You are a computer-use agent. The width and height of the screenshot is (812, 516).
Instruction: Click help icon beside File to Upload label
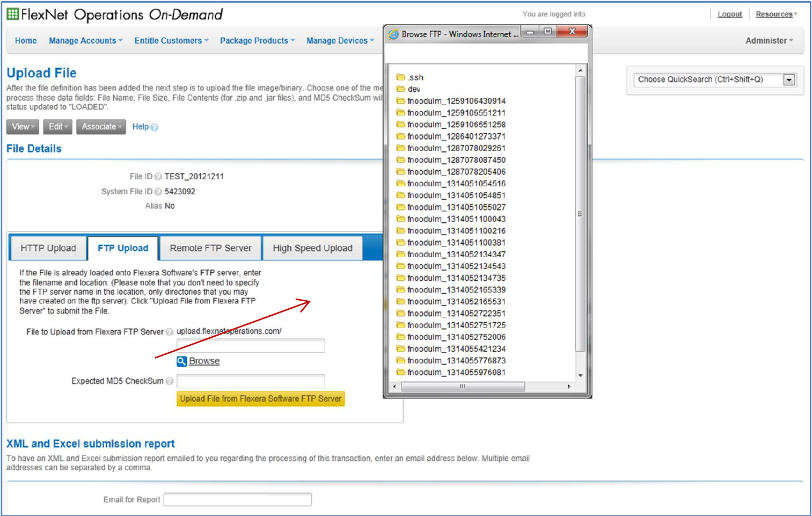pyautogui.click(x=170, y=332)
